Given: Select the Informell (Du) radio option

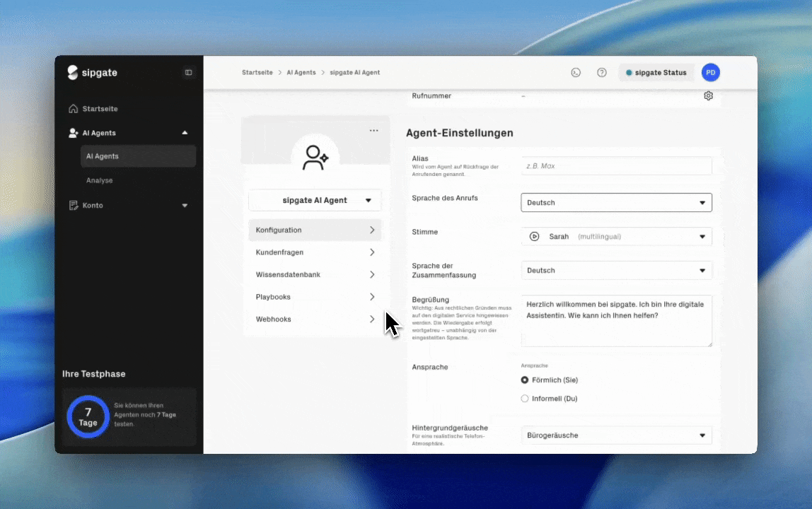Looking at the screenshot, I should tap(525, 399).
